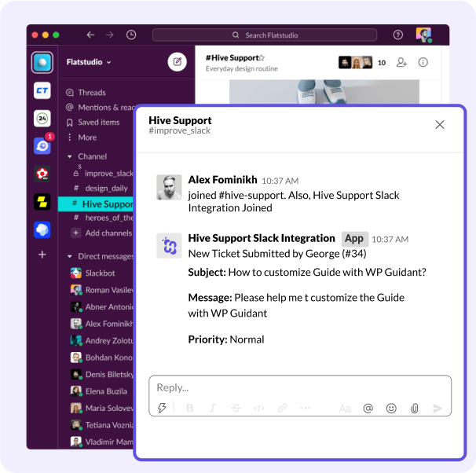Collapse the Direct messages section

pyautogui.click(x=70, y=257)
